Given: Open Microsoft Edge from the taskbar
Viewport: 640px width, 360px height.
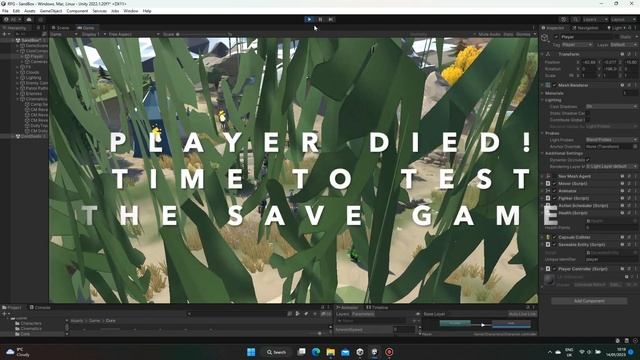Looking at the screenshot, I should (316, 352).
